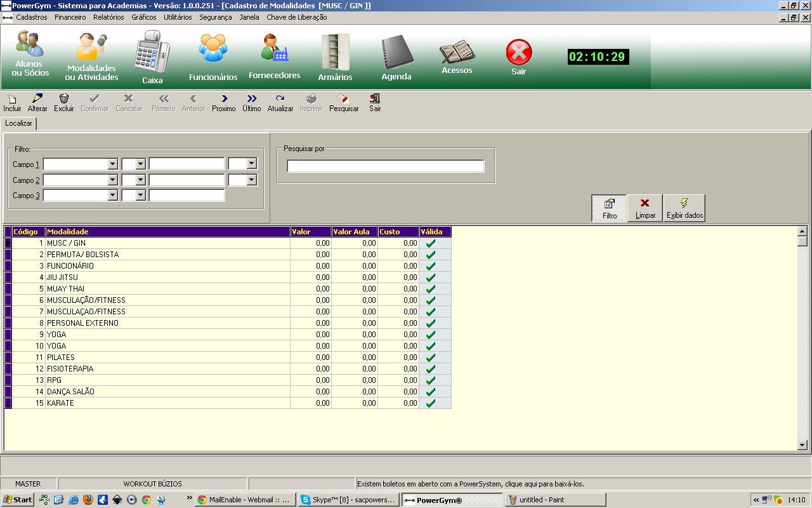The image size is (812, 508).
Task: Open the Funcionários module
Action: pos(213,57)
